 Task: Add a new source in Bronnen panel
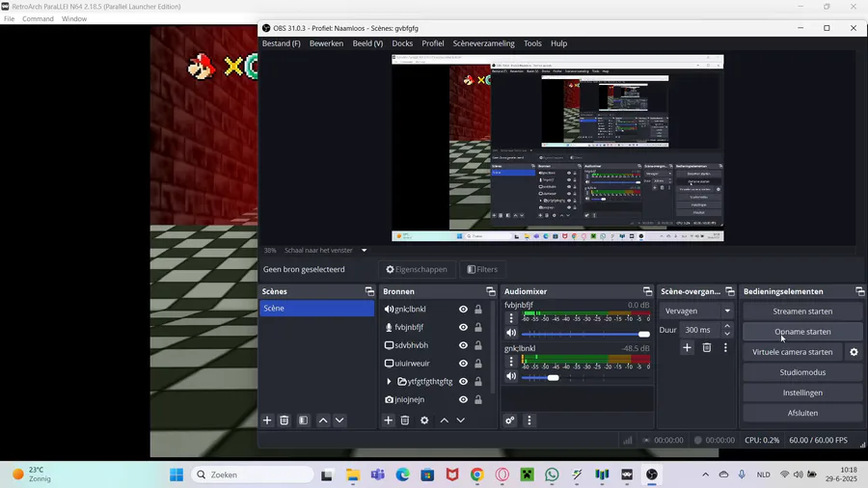tap(388, 420)
